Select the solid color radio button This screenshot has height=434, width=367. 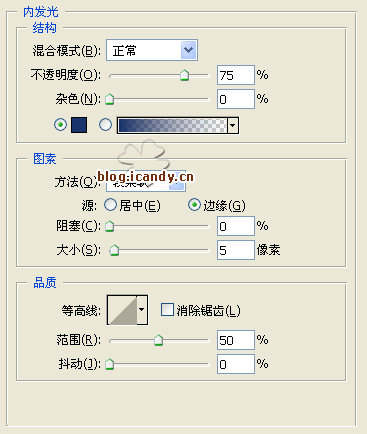point(60,125)
